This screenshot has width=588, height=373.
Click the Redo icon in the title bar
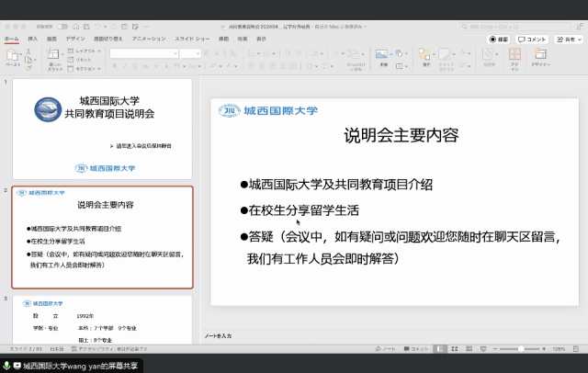click(114, 27)
